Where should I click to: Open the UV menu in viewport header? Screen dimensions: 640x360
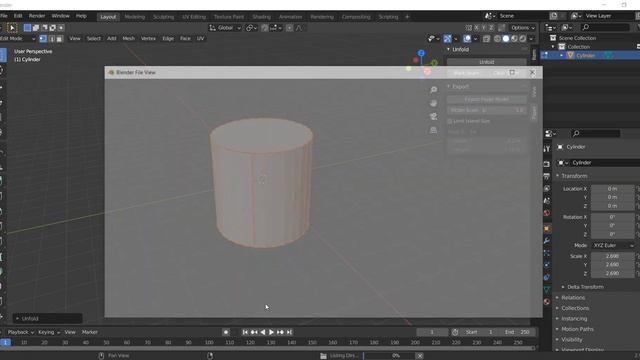(200, 38)
